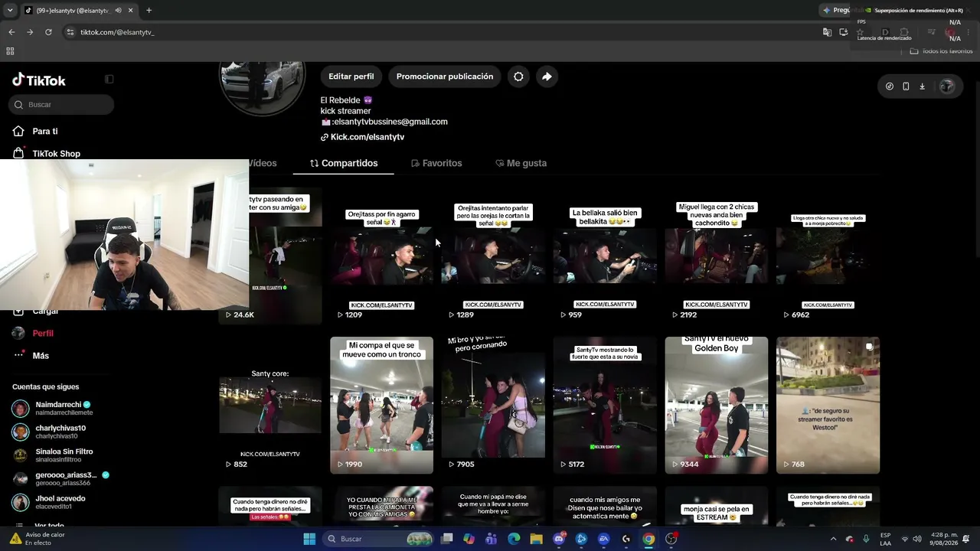Viewport: 980px width, 551px height.
Task: Expand the hidden system tray icons chevron
Action: coord(833,539)
